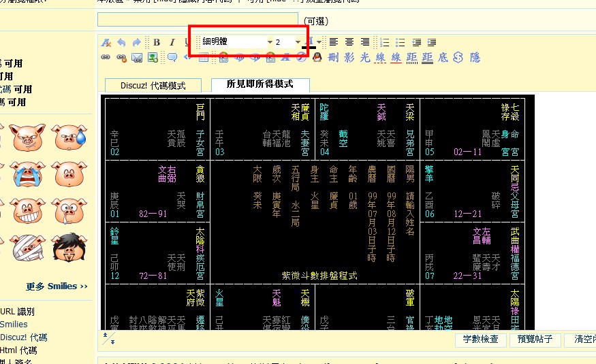Insert an image
The height and width of the screenshot is (364, 596).
coord(153,58)
